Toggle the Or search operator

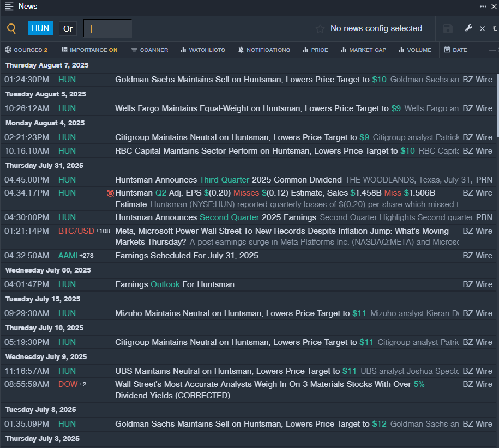[x=68, y=29]
